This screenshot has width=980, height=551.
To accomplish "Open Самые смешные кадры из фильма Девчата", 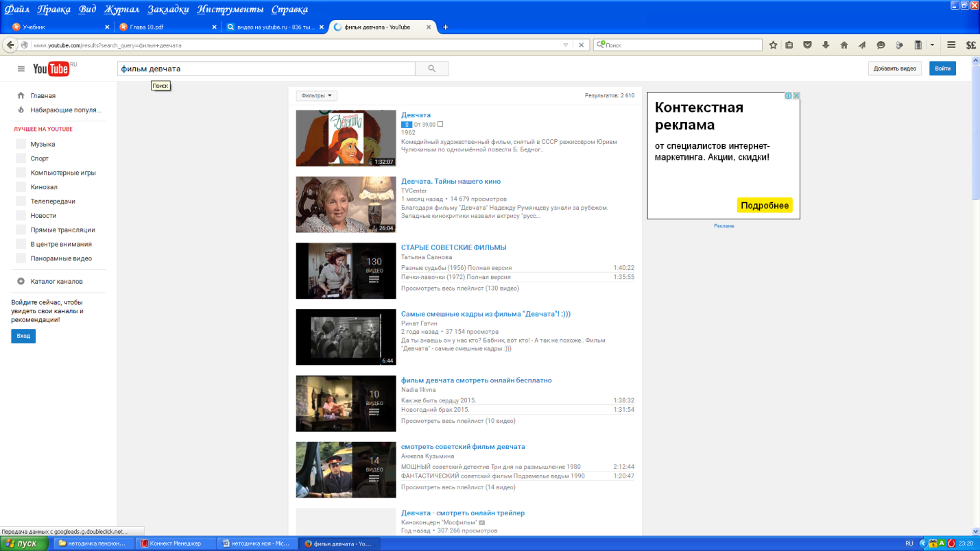I will point(486,314).
